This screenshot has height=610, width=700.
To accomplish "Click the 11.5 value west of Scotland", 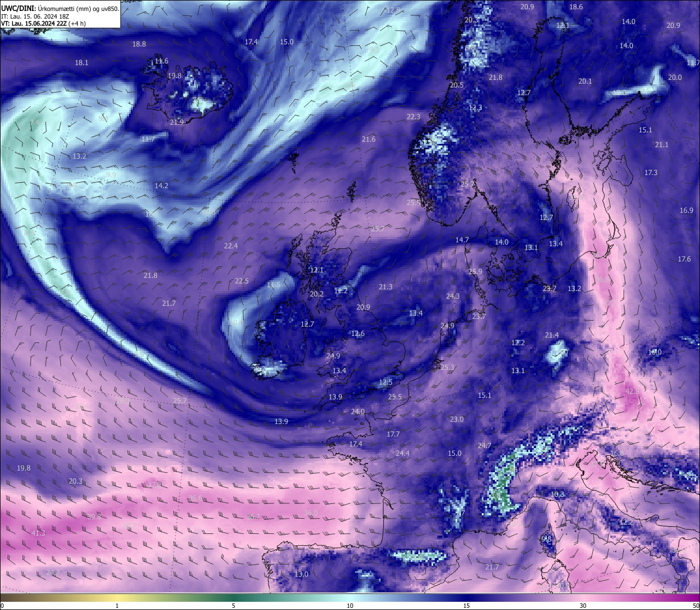I will [x=273, y=284].
